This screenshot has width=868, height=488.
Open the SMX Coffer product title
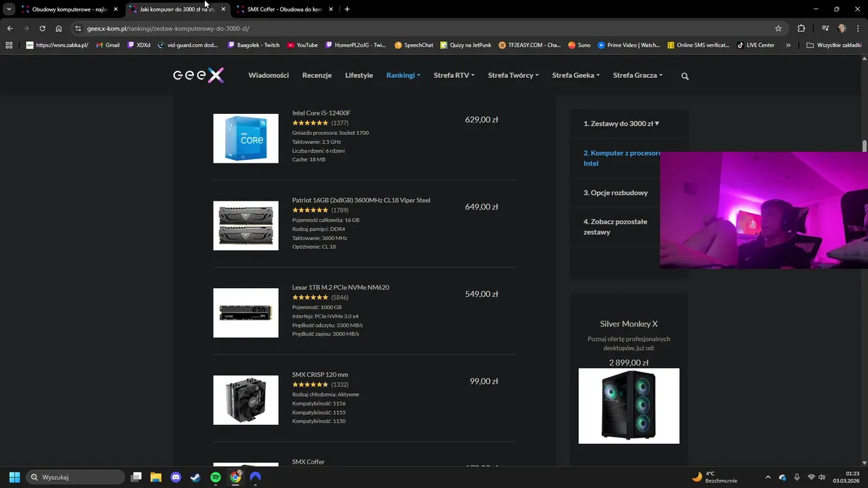[309, 462]
